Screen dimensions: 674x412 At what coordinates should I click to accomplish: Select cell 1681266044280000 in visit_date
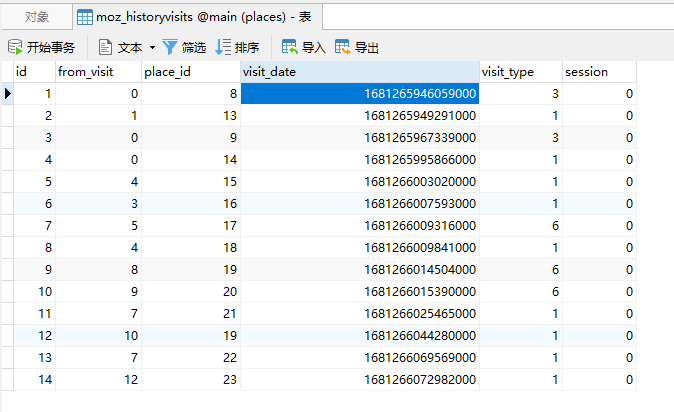tap(360, 335)
